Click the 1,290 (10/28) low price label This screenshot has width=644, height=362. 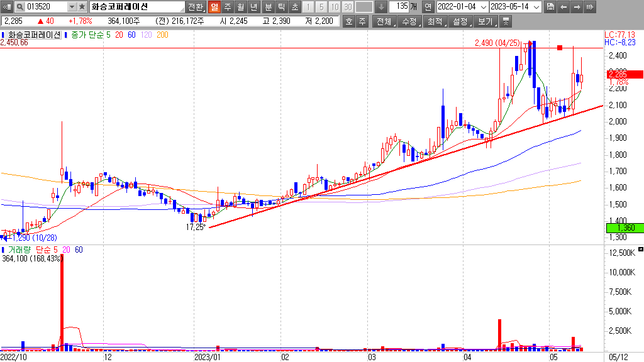35,238
